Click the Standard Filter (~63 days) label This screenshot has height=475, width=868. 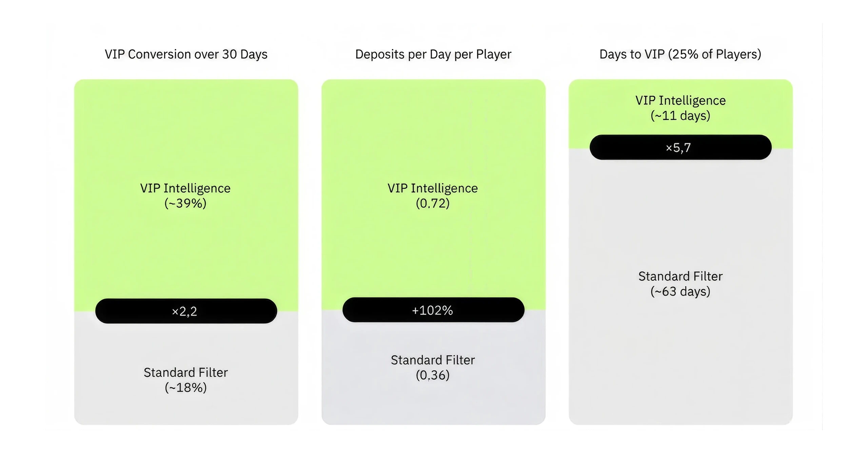(680, 284)
